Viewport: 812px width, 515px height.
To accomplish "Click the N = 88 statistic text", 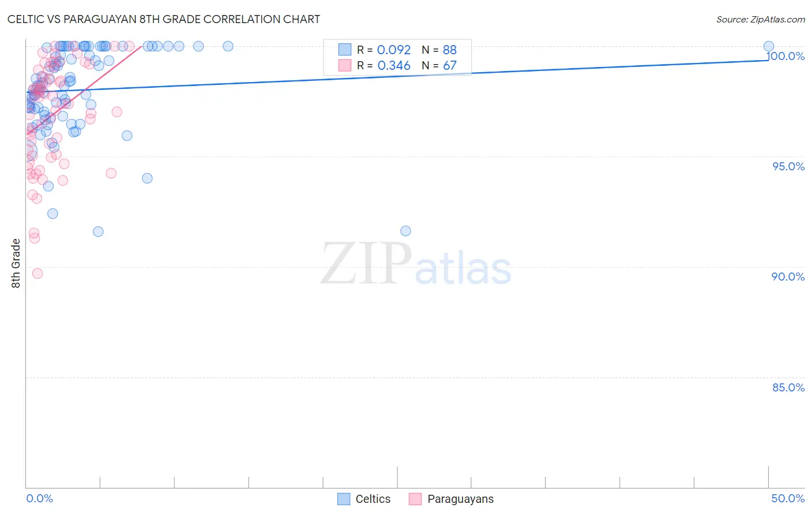I will [x=439, y=50].
